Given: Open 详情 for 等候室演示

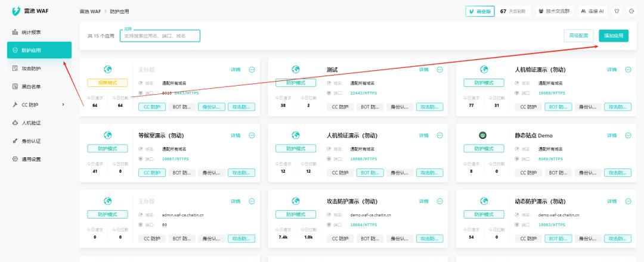Looking at the screenshot, I should pos(236,135).
